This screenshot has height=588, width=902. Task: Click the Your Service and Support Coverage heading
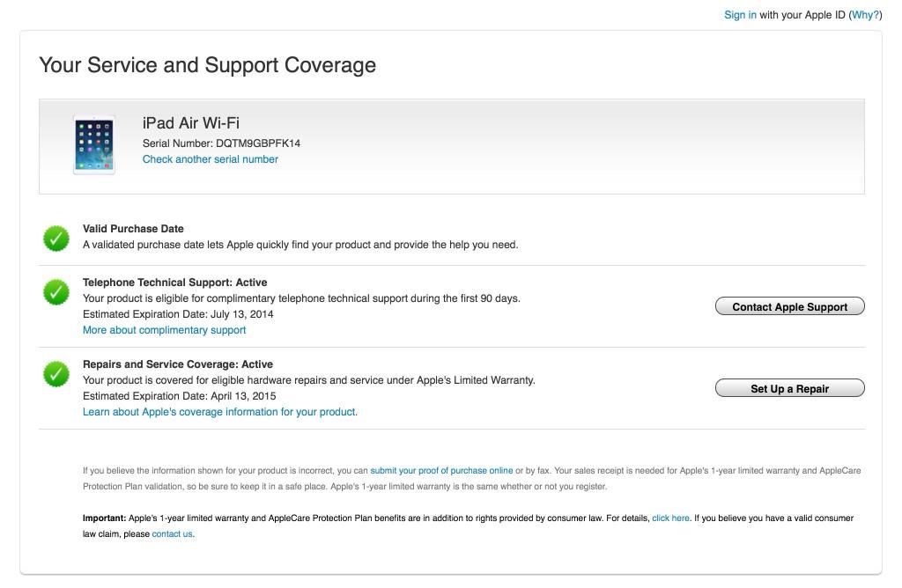click(207, 65)
